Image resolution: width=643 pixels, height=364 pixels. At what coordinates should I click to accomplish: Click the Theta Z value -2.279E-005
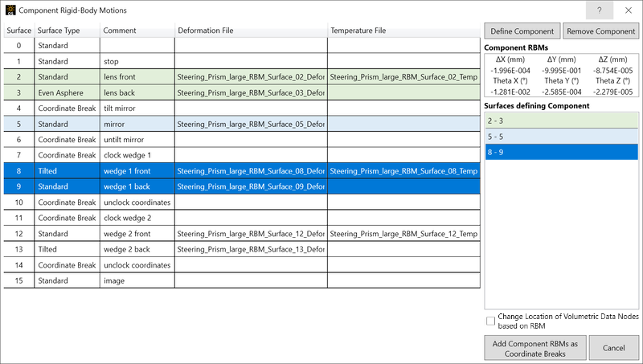point(612,92)
